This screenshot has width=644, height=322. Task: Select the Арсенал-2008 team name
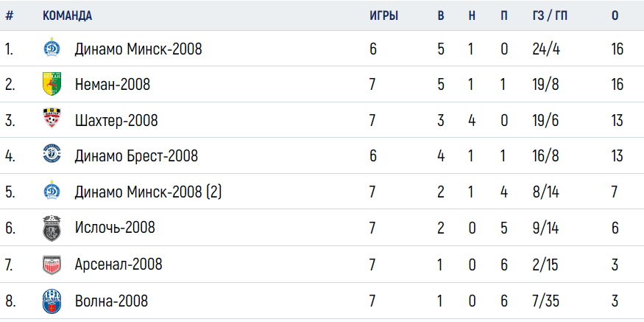point(118,264)
